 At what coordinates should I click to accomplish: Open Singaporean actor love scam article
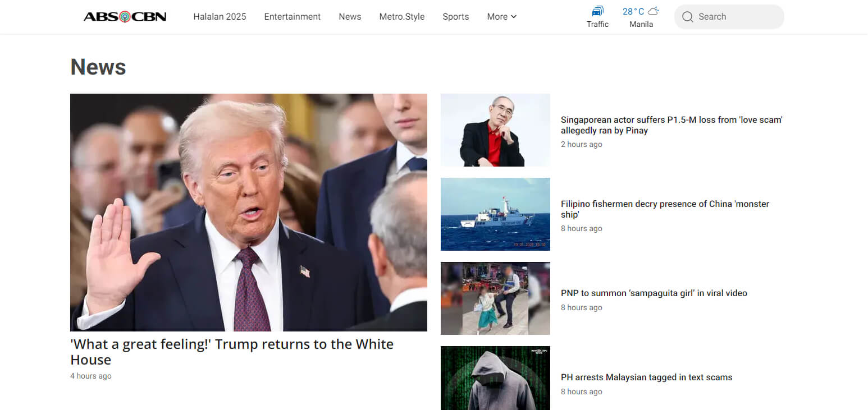pyautogui.click(x=671, y=125)
